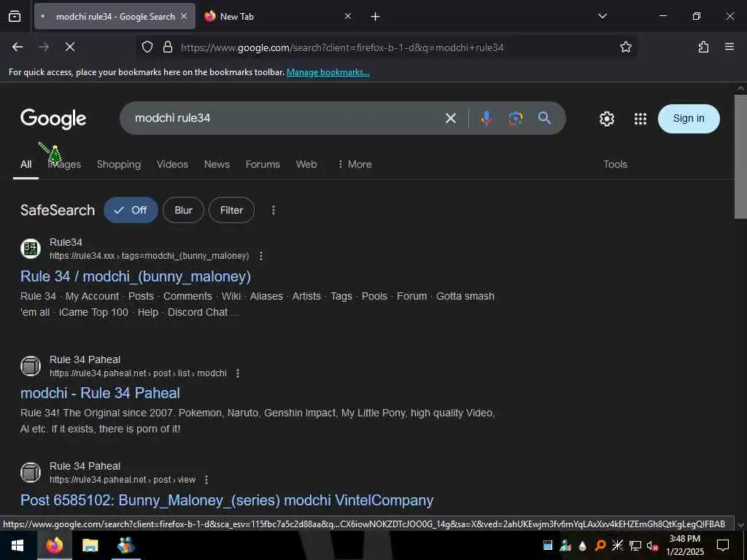Switch to the Images tab

coord(64,164)
